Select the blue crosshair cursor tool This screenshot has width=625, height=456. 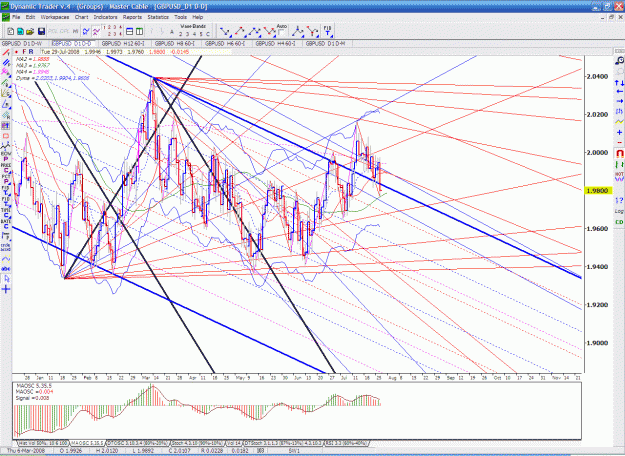pyautogui.click(x=6, y=289)
